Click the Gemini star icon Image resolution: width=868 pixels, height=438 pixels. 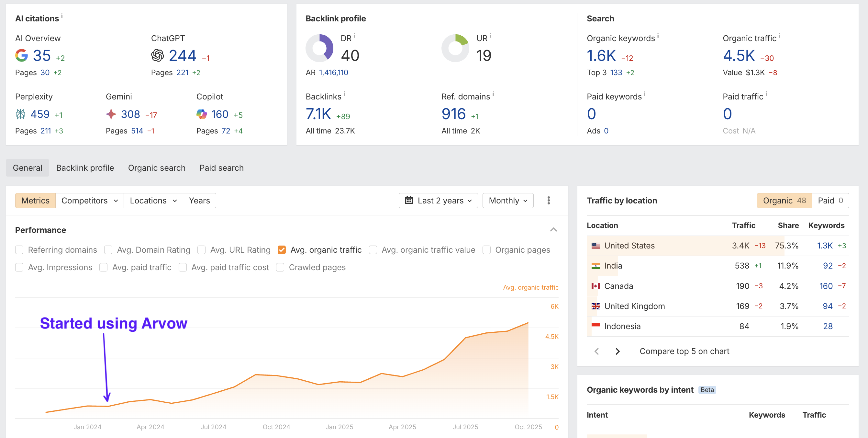[x=111, y=114]
